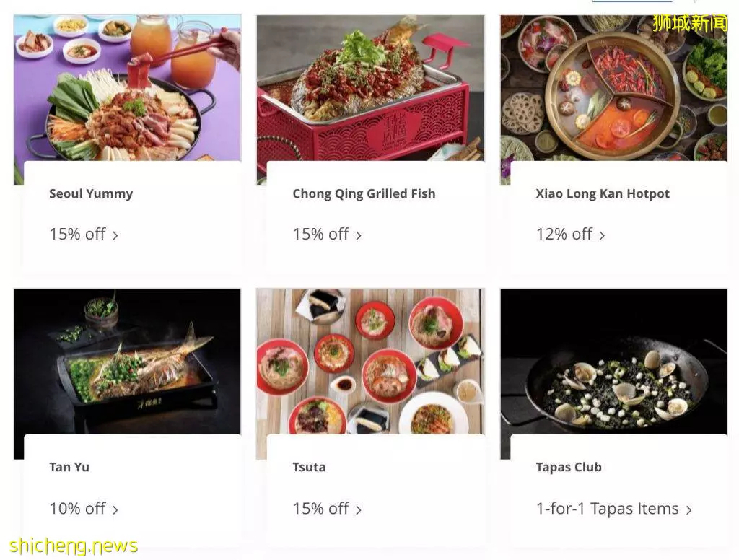Viewport: 739px width, 560px height.
Task: Open the Xiao Long Kan Hotpot image
Action: pos(613,88)
